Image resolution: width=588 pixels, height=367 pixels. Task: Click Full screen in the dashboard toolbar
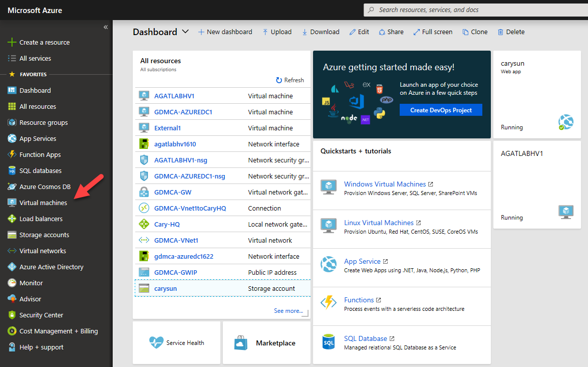tap(433, 32)
